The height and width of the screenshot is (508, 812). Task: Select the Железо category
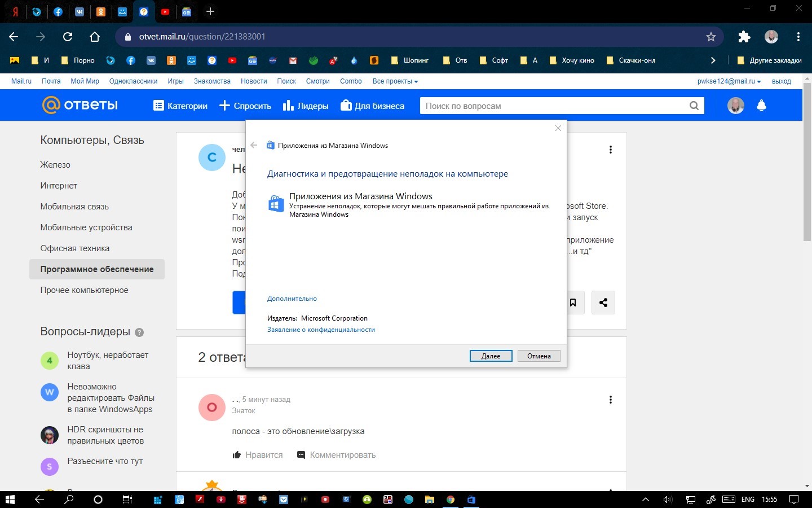(x=55, y=165)
